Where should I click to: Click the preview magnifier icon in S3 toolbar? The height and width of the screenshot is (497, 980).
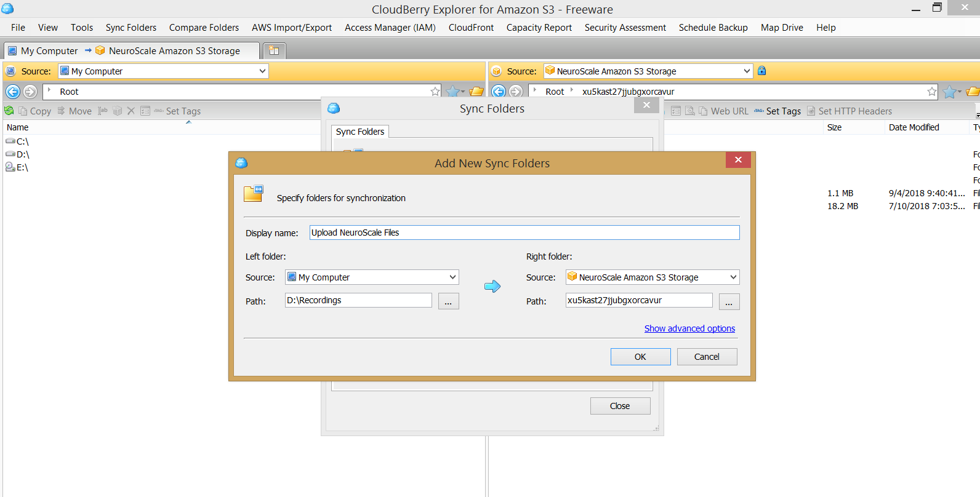click(x=690, y=111)
